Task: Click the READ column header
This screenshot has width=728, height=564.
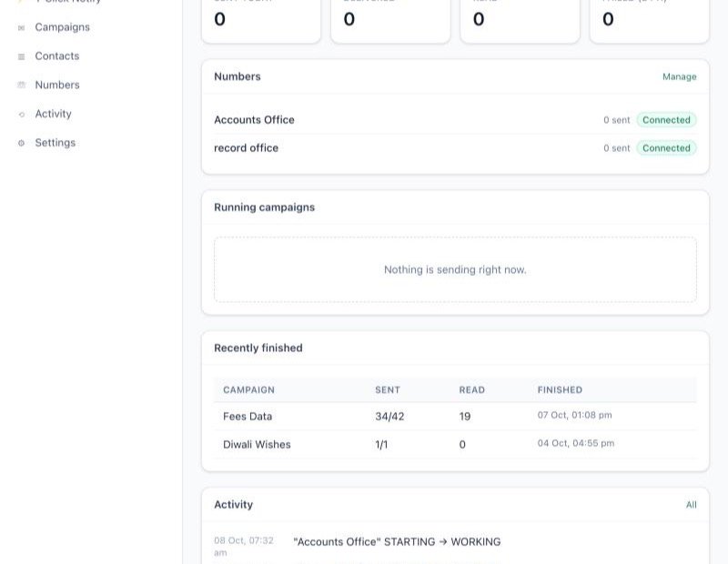Action: pos(471,390)
